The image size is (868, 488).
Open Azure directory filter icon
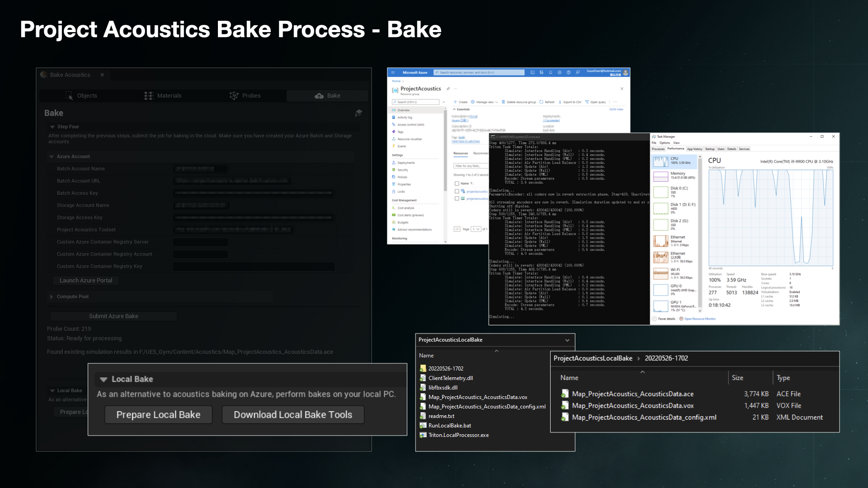click(542, 72)
